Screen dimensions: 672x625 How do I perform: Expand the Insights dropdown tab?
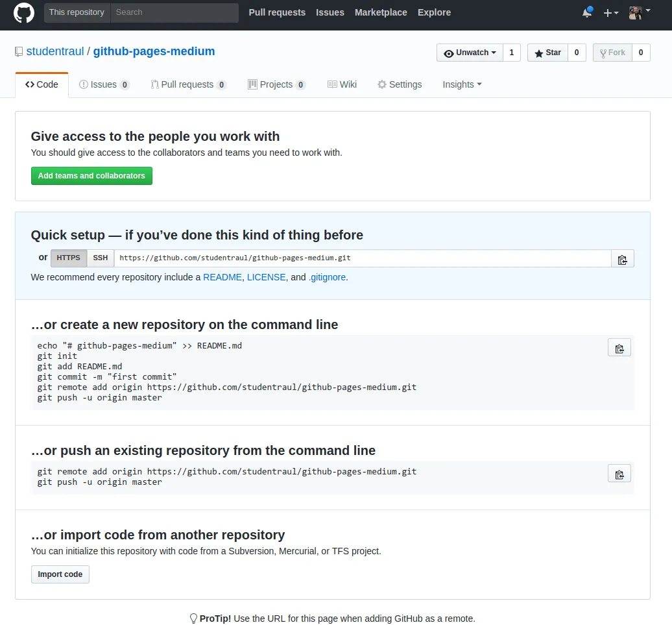point(462,84)
